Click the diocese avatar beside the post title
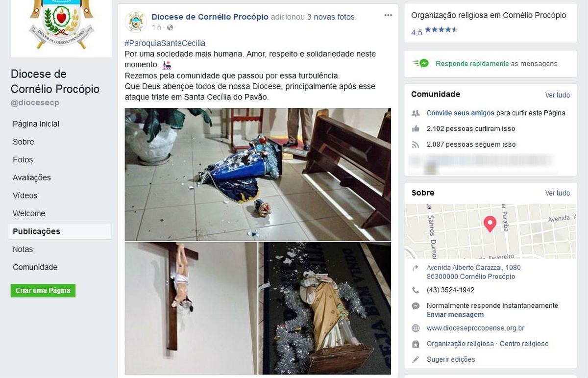The image size is (588, 378). point(136,21)
